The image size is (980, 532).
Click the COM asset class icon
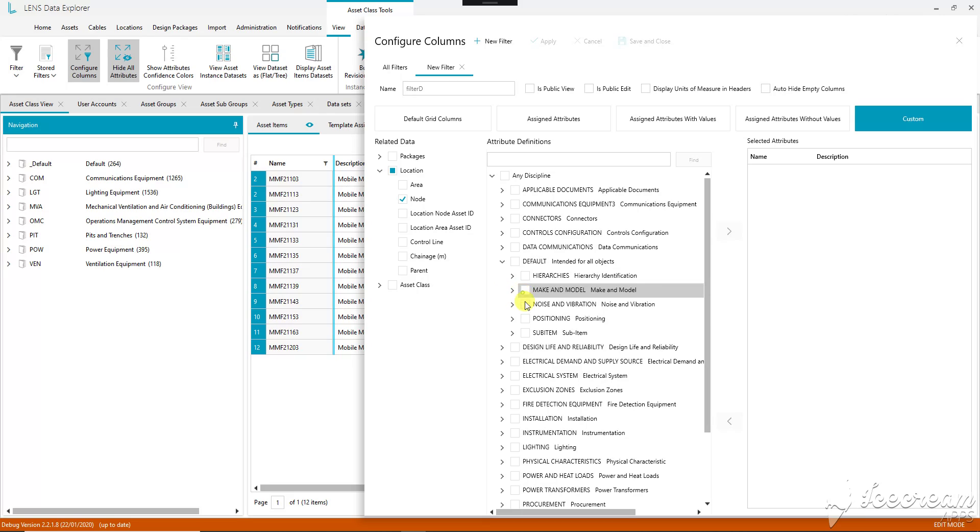[x=22, y=178]
